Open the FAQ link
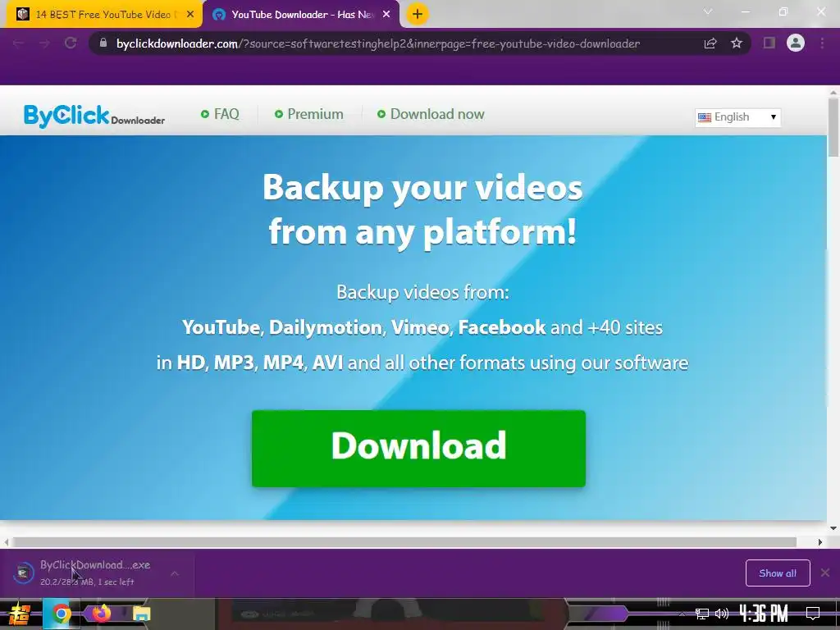This screenshot has width=840, height=630. [x=220, y=114]
